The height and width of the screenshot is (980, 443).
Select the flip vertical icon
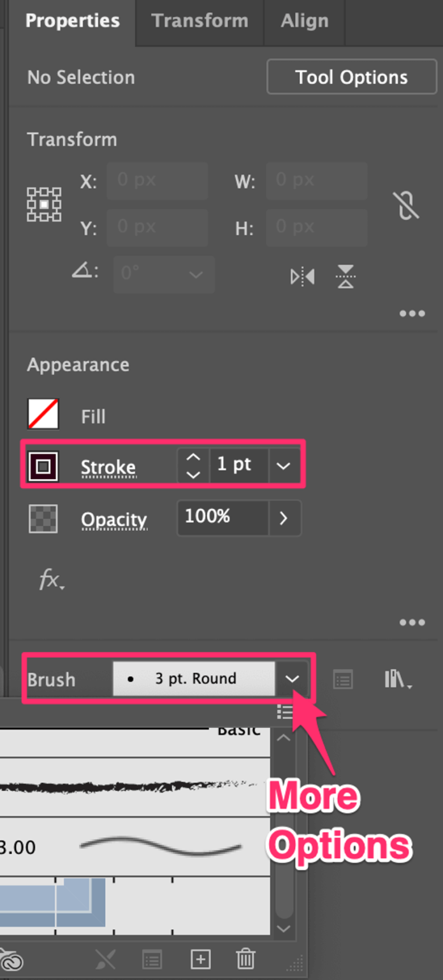pos(345,276)
